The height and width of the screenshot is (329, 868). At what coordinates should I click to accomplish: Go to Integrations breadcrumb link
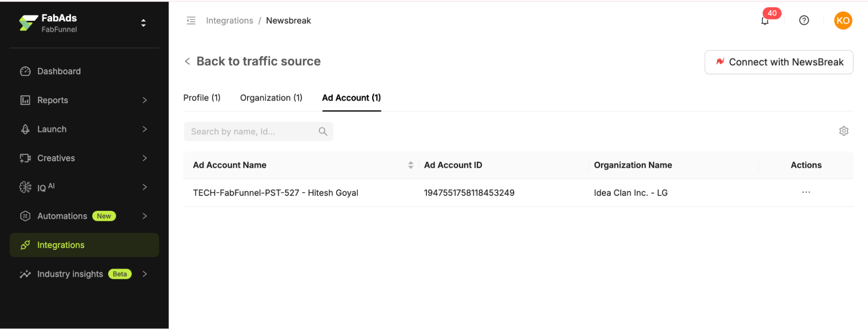pyautogui.click(x=229, y=20)
